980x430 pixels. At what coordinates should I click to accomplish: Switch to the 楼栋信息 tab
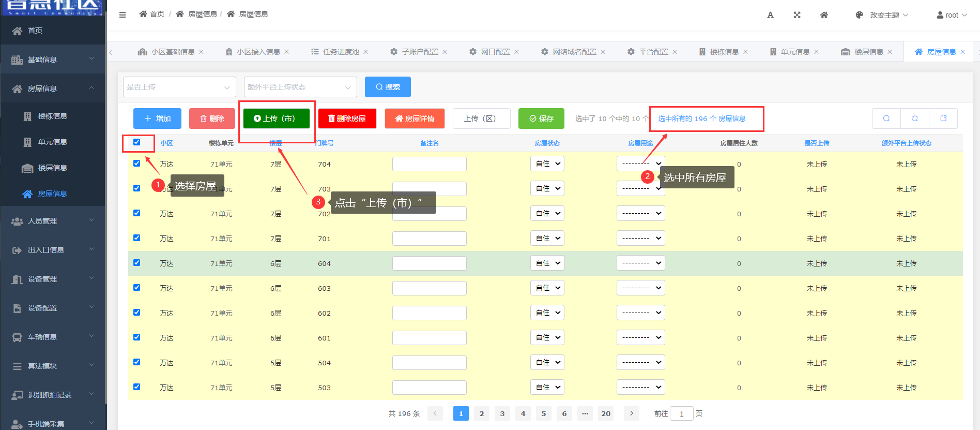[724, 52]
